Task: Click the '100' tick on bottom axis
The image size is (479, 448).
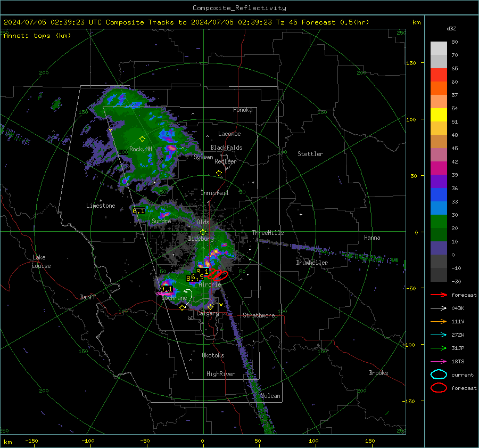Action: point(313,441)
